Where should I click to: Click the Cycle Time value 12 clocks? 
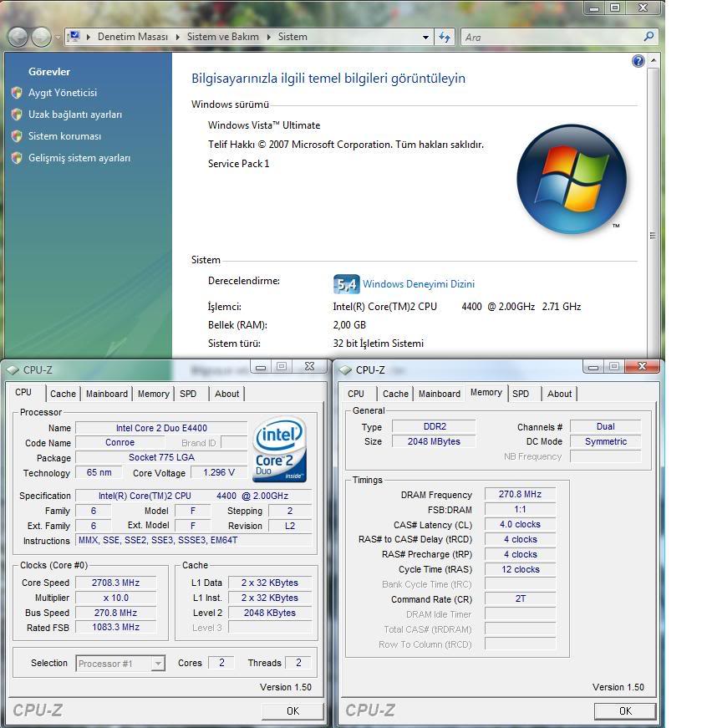coord(520,569)
